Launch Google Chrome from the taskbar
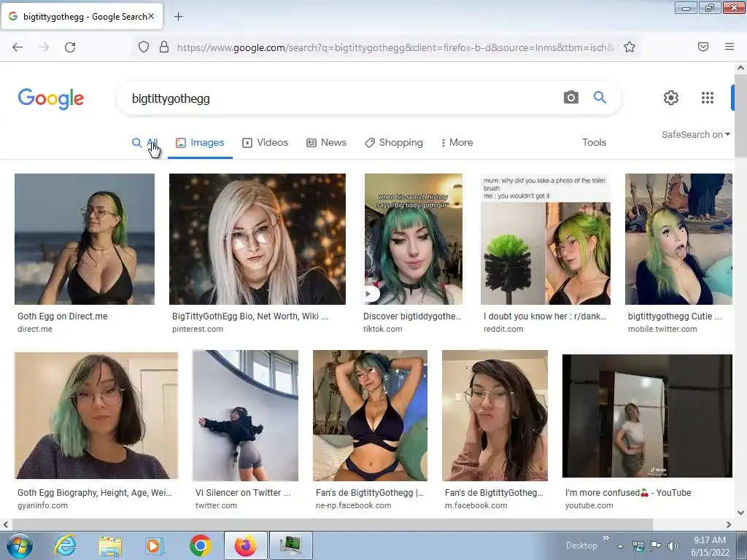The image size is (747, 560). 200,545
